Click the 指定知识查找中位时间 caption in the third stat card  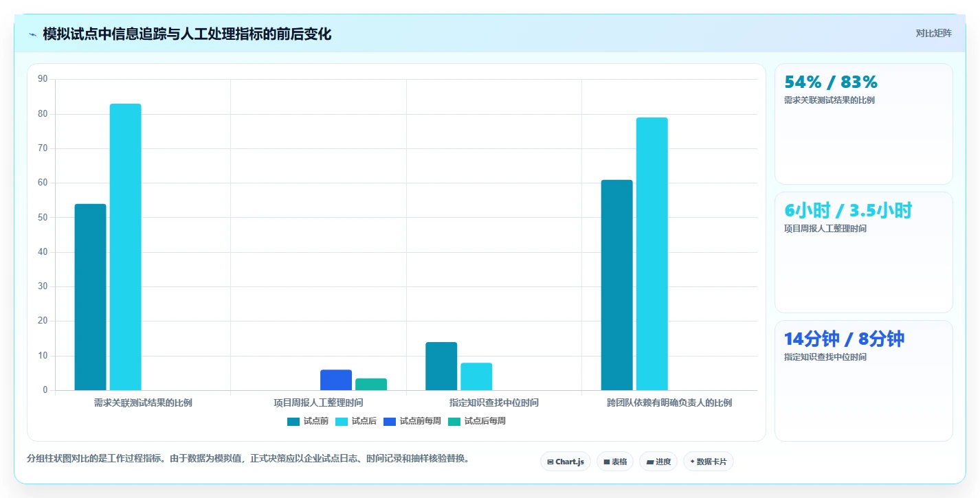[825, 357]
